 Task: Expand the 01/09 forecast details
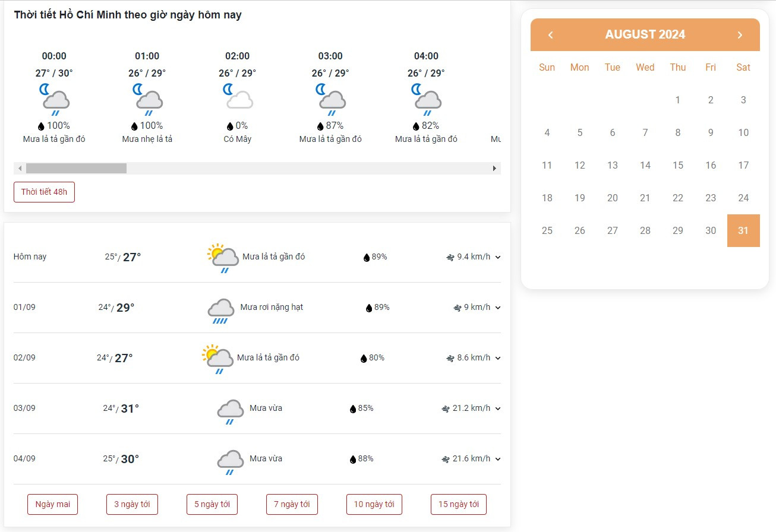(498, 308)
